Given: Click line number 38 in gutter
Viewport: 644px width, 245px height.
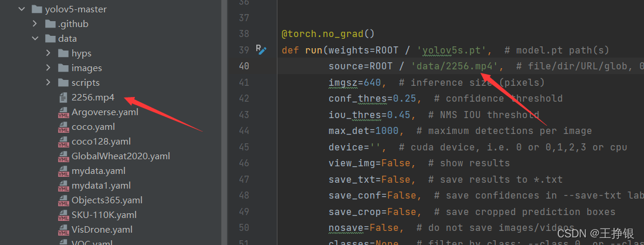Looking at the screenshot, I should (243, 33).
